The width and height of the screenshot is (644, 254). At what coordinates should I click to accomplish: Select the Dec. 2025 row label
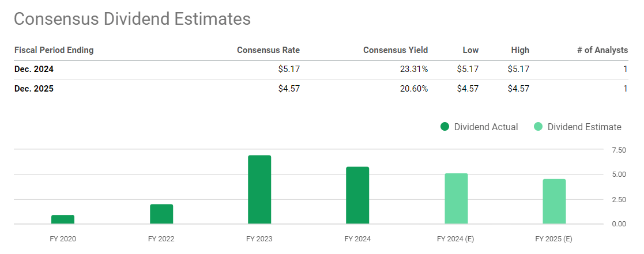click(x=34, y=89)
